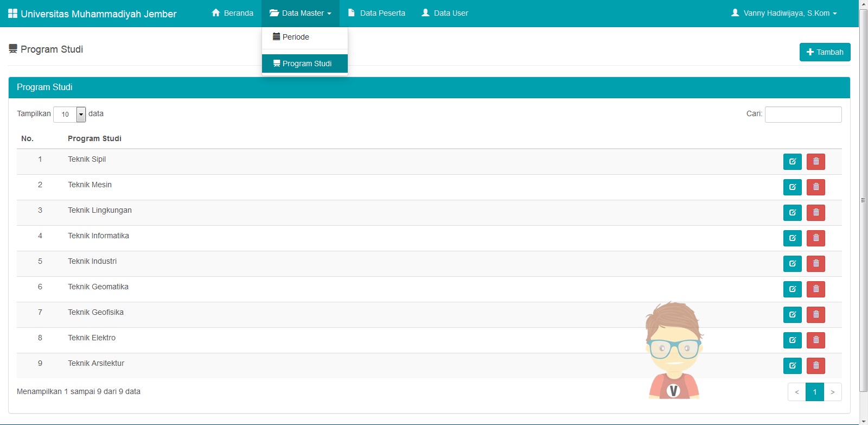Click the browser vertical scrollbar
The width and height of the screenshot is (868, 425).
[863, 201]
